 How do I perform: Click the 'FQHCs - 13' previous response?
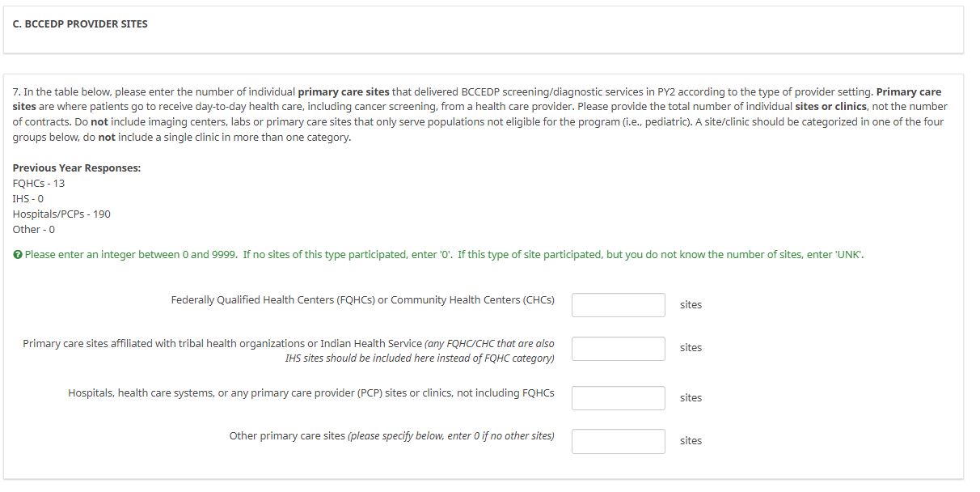pyautogui.click(x=39, y=184)
